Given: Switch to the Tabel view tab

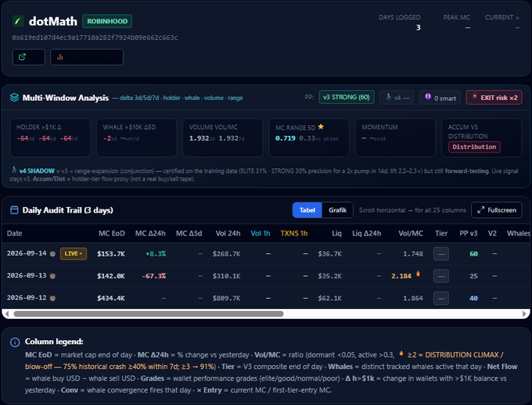Looking at the screenshot, I should pyautogui.click(x=307, y=210).
